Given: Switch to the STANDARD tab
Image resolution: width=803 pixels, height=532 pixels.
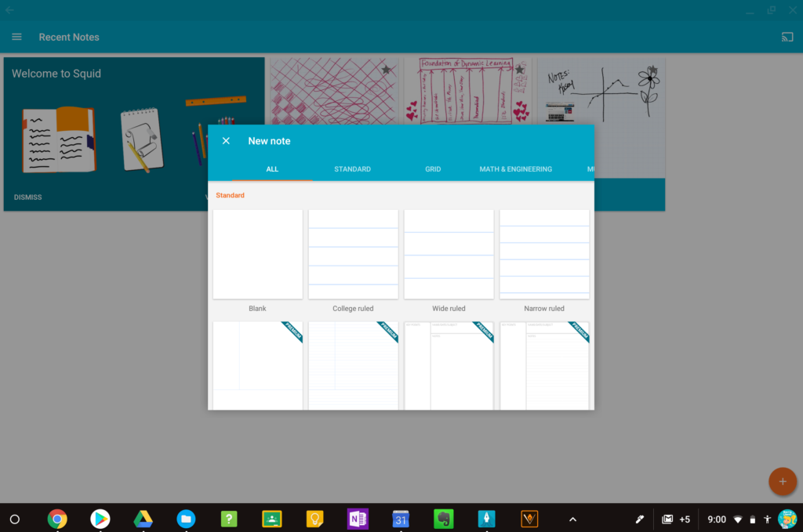Looking at the screenshot, I should coord(352,168).
